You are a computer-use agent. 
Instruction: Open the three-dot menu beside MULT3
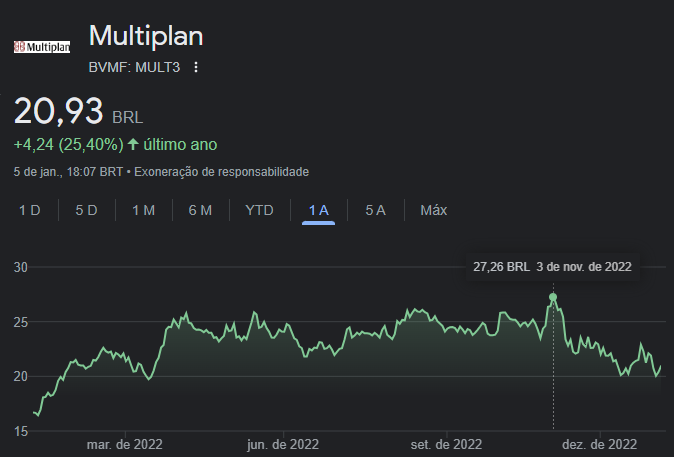[x=196, y=67]
